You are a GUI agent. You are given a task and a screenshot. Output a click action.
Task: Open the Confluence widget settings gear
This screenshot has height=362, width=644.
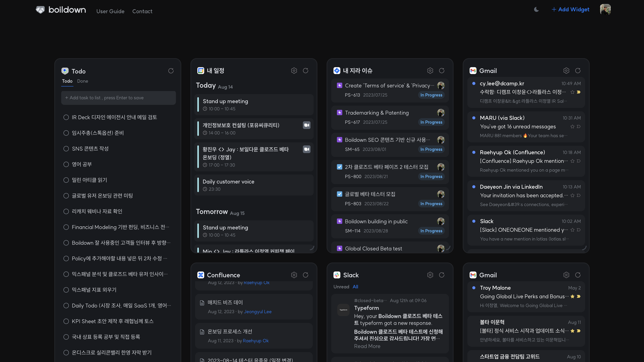click(294, 275)
